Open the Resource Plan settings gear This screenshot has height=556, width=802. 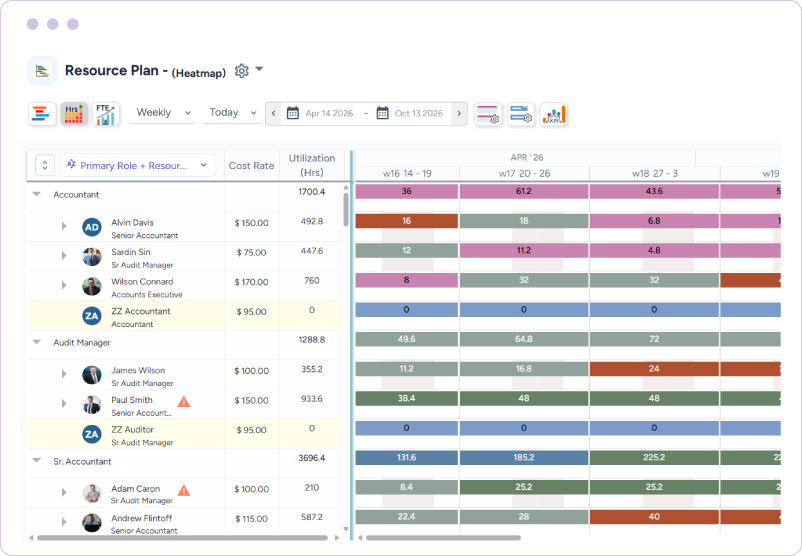click(241, 71)
